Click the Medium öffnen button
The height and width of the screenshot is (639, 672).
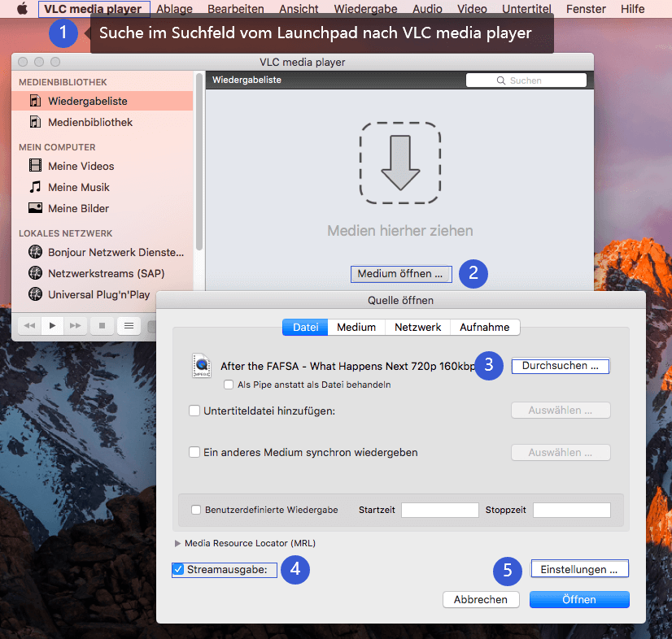point(401,274)
